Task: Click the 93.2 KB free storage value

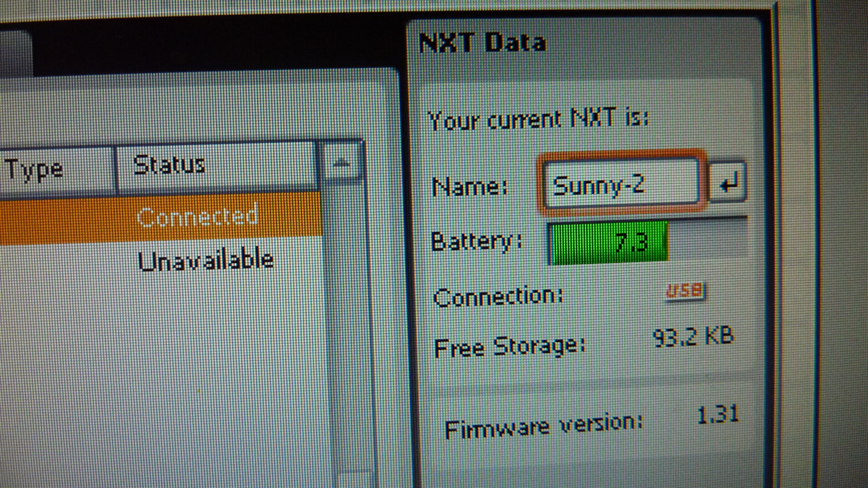Action: click(x=693, y=337)
